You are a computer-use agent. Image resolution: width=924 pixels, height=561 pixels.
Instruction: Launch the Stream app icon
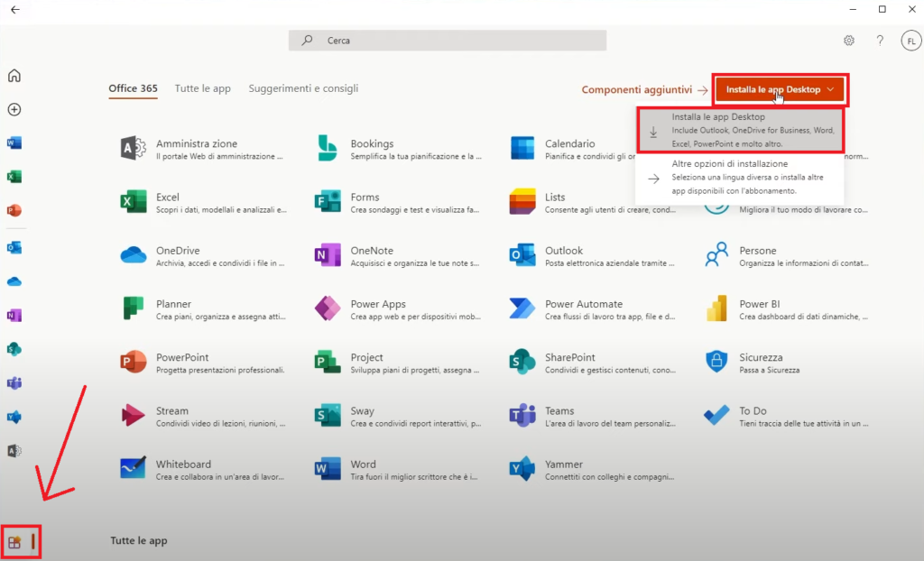(134, 416)
